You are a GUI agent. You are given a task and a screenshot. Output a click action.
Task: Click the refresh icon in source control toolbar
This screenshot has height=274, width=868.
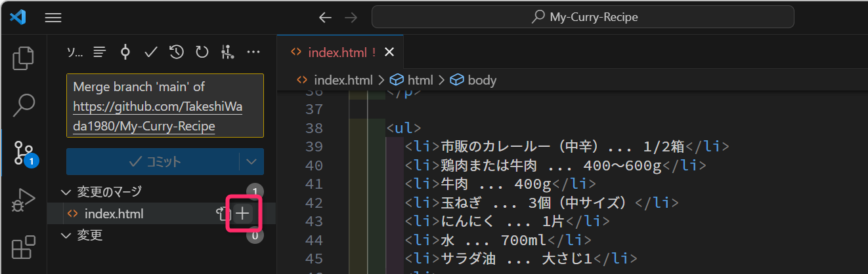(202, 52)
